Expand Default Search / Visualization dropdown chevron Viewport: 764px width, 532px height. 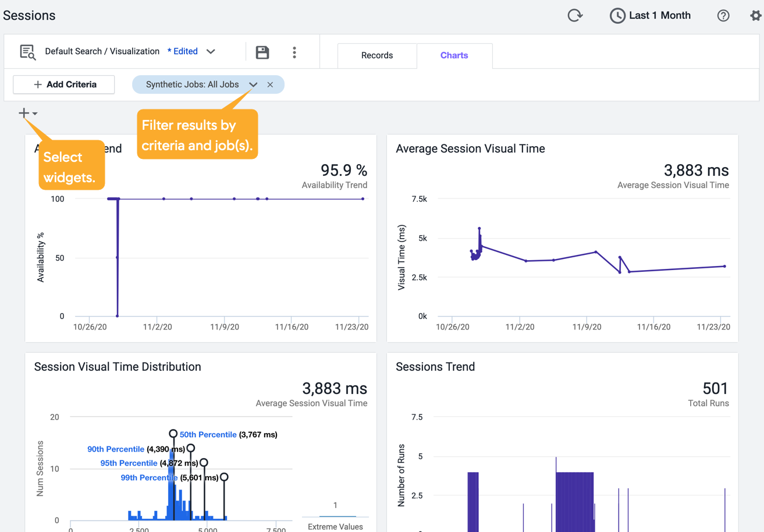[211, 52]
